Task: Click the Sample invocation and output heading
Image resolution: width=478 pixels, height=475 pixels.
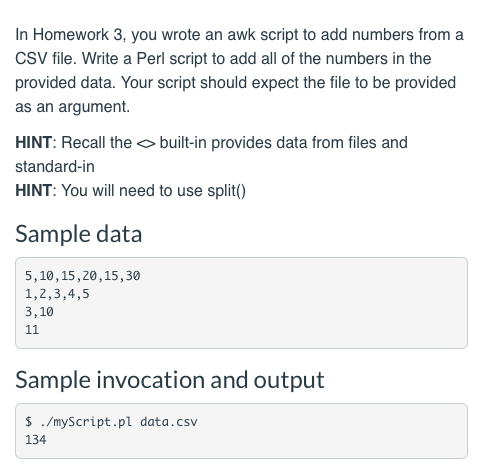Action: click(170, 380)
